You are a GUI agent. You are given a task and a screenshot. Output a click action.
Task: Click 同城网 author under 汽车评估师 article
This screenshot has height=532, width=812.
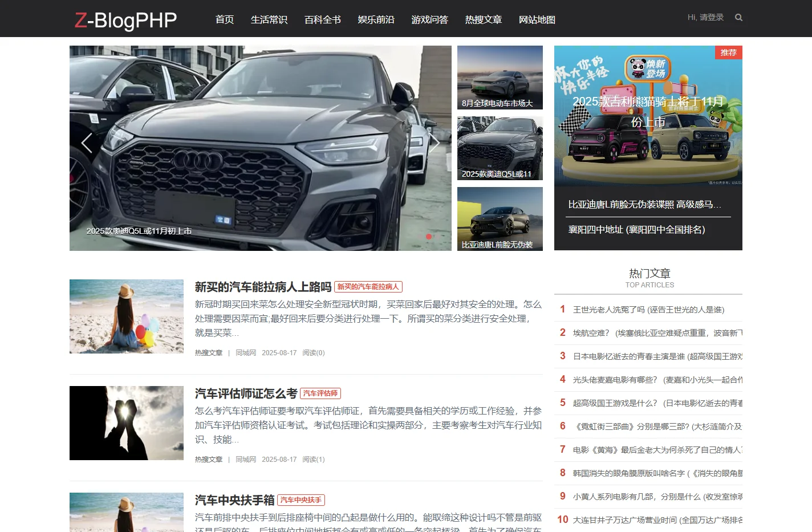(x=246, y=460)
